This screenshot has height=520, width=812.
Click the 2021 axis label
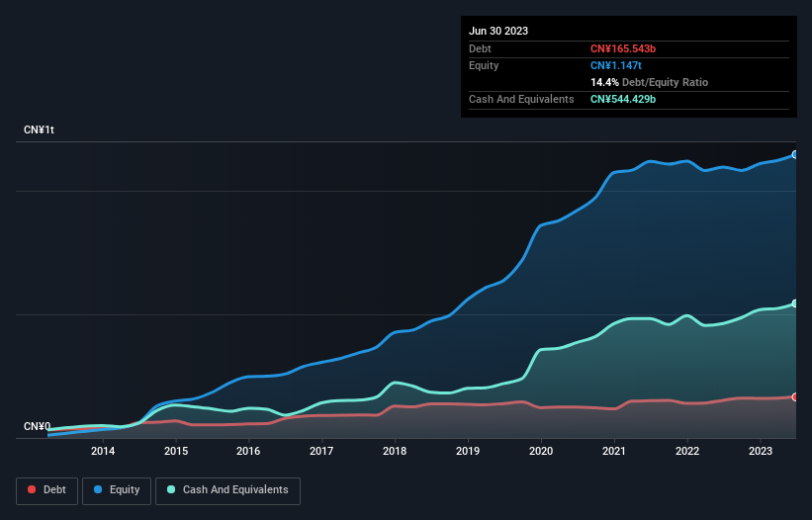point(614,451)
